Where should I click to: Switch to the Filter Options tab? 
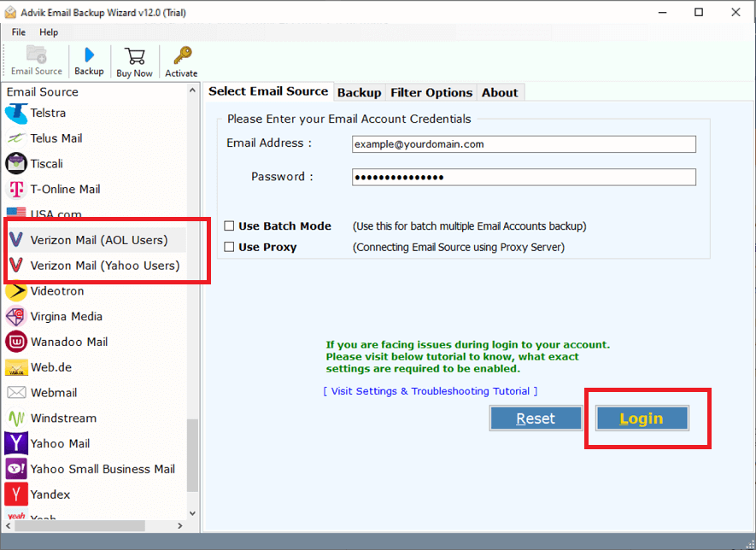pos(431,92)
